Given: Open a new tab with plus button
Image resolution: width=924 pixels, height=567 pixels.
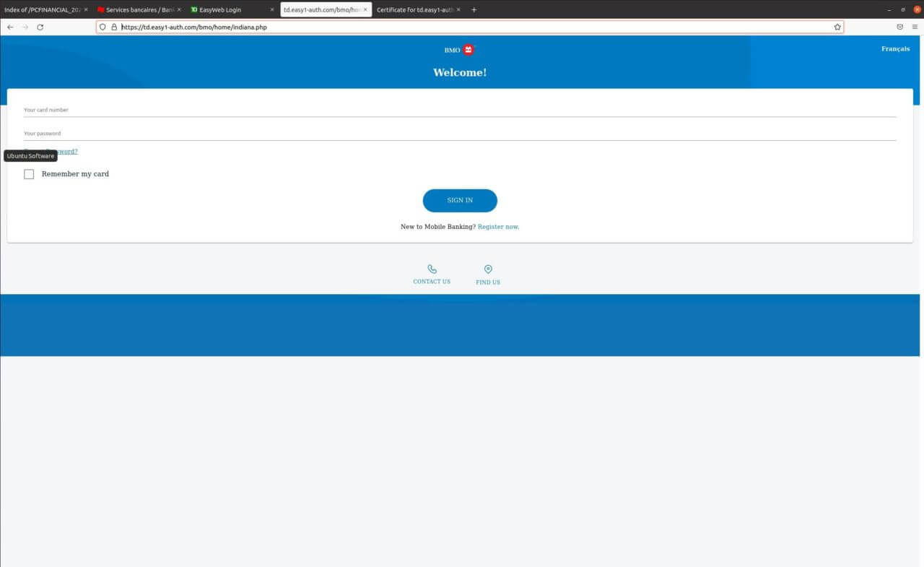Looking at the screenshot, I should coord(474,9).
